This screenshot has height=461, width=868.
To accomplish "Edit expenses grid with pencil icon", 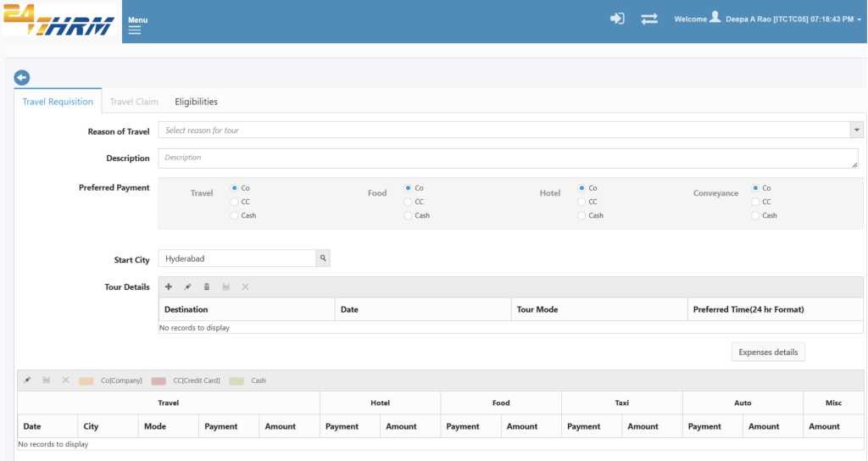I will click(x=27, y=380).
